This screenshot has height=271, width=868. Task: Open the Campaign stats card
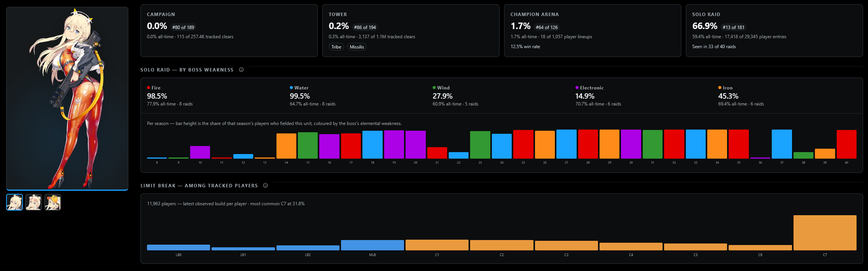(229, 31)
